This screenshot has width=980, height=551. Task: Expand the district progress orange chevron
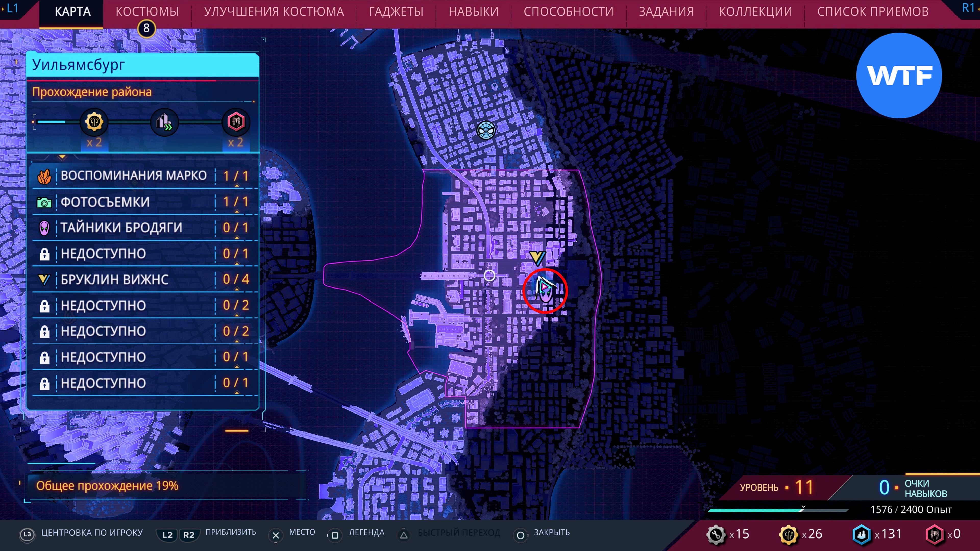pos(62,157)
